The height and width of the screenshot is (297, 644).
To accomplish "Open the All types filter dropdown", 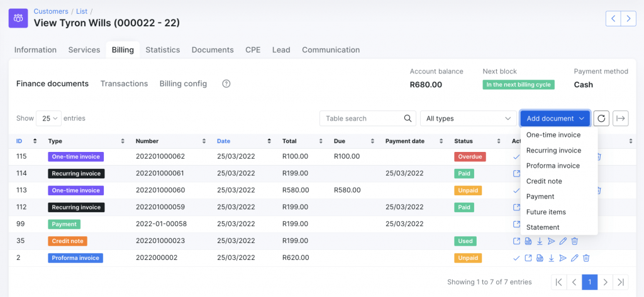I will pyautogui.click(x=468, y=118).
